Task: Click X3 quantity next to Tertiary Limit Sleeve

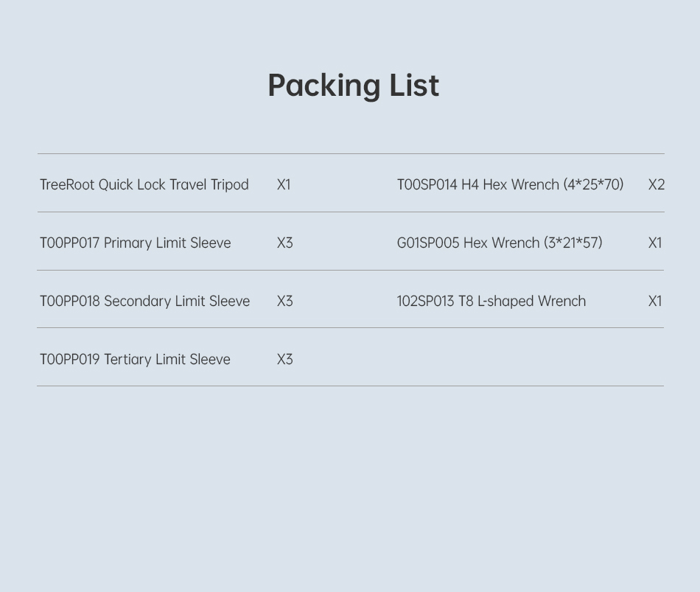Action: pos(285,359)
